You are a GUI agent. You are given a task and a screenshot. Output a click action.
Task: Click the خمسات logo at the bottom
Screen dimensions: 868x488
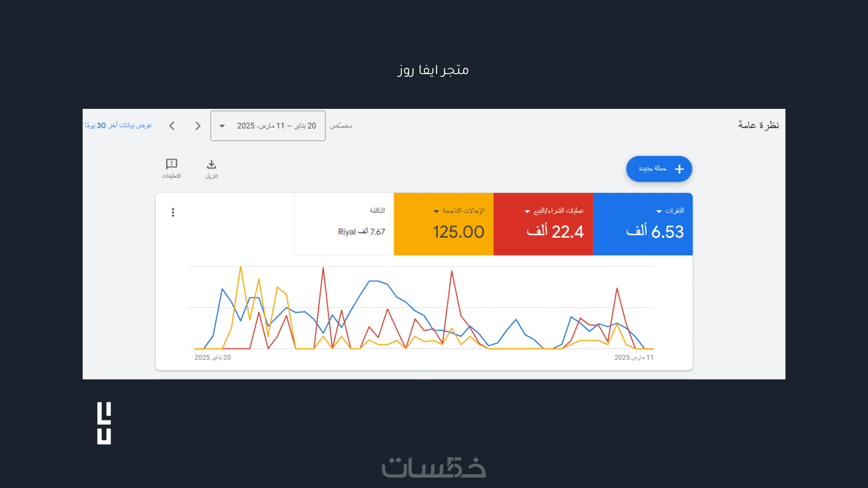tap(434, 468)
